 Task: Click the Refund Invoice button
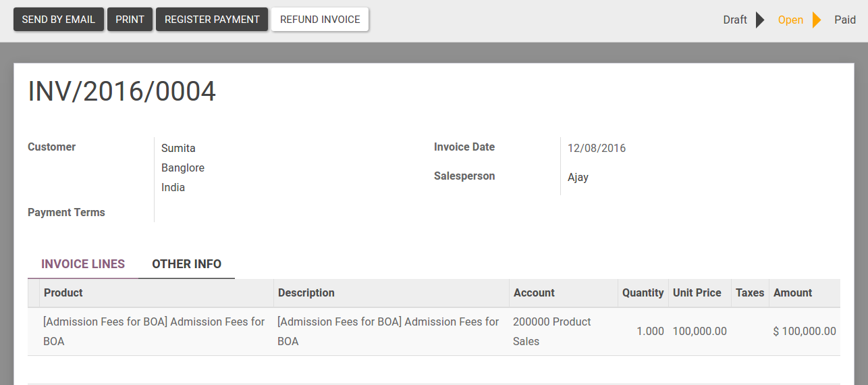click(x=320, y=20)
